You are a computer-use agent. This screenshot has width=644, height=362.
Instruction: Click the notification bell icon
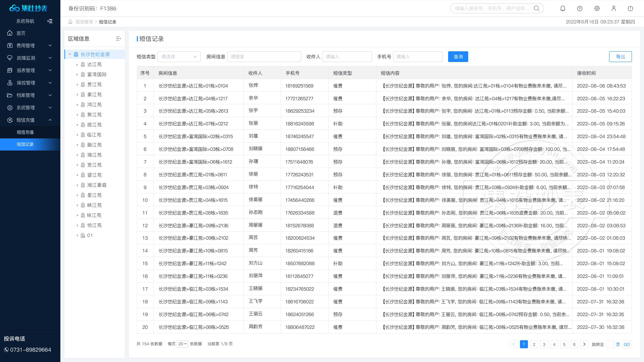563,8
